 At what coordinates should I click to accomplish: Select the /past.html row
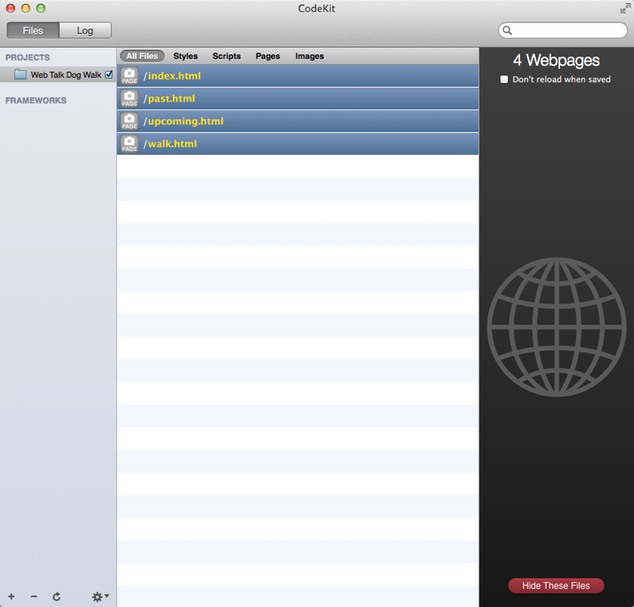[x=298, y=99]
